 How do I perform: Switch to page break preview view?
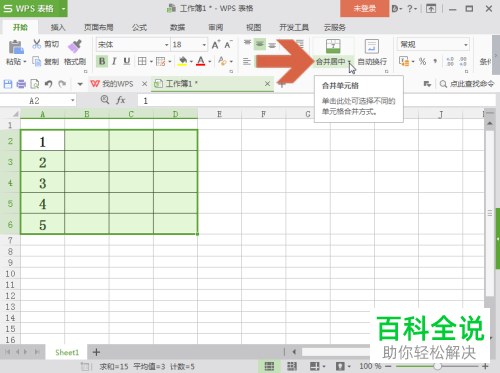(x=292, y=366)
